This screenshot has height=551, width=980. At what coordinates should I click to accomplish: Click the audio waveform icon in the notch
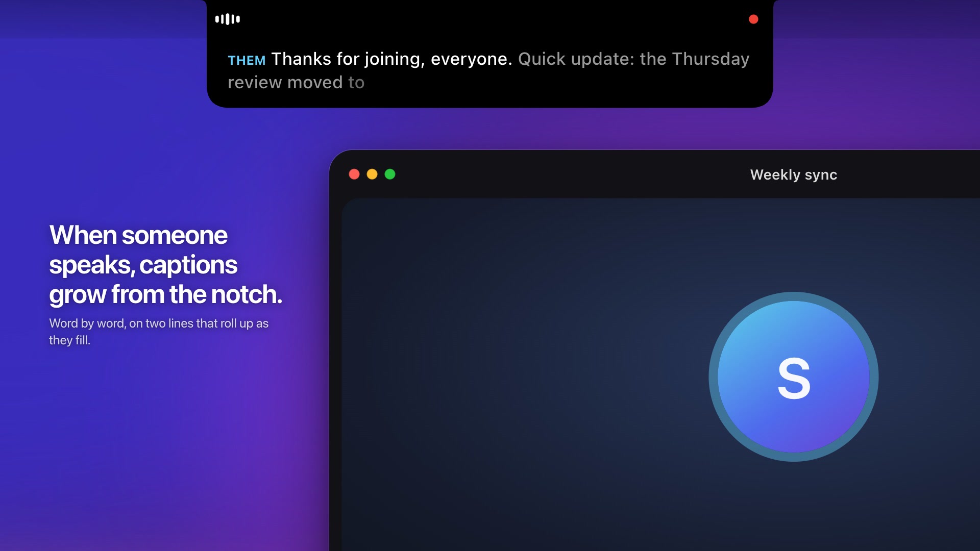coord(228,19)
